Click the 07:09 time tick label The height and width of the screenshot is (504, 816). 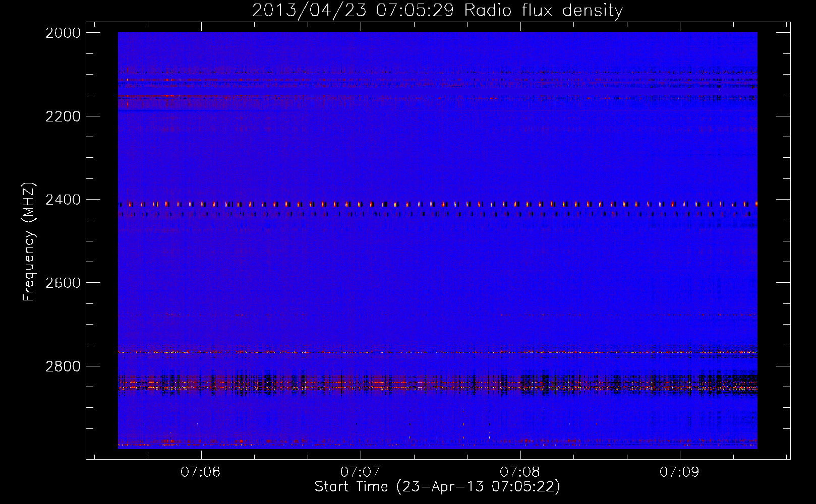click(679, 472)
